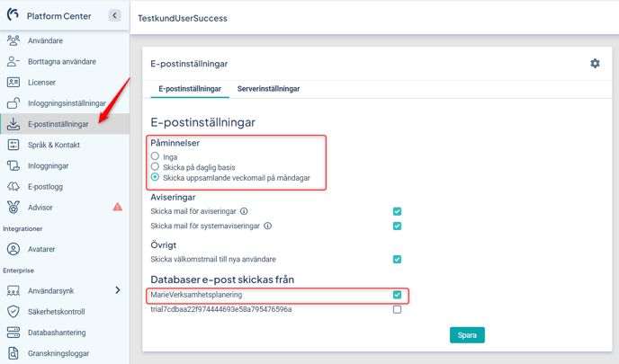Open the settings gear icon
Screen dimensions: 619x364
point(595,64)
